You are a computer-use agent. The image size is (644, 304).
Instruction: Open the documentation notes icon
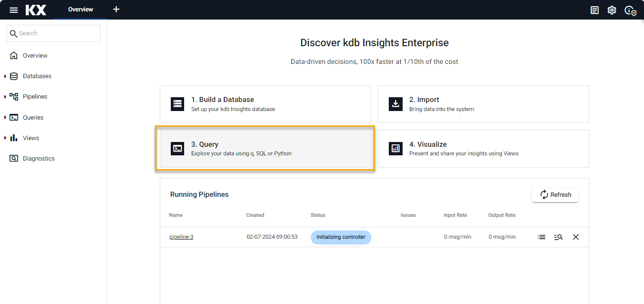pos(594,10)
